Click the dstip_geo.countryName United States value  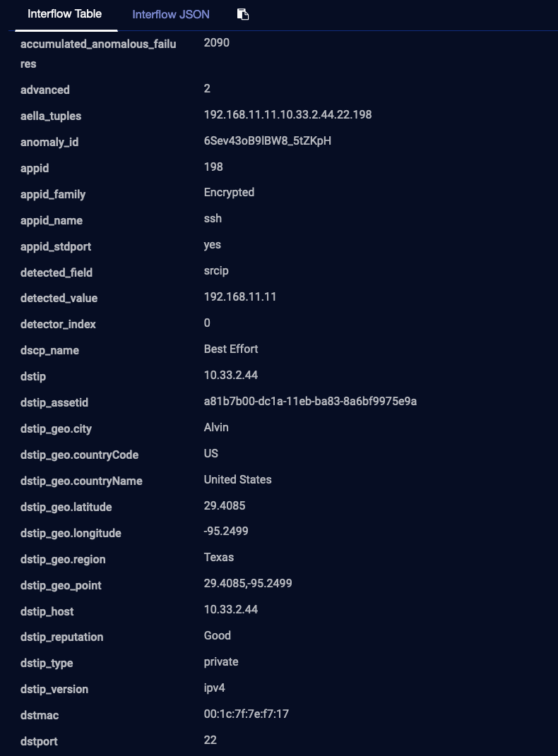237,480
